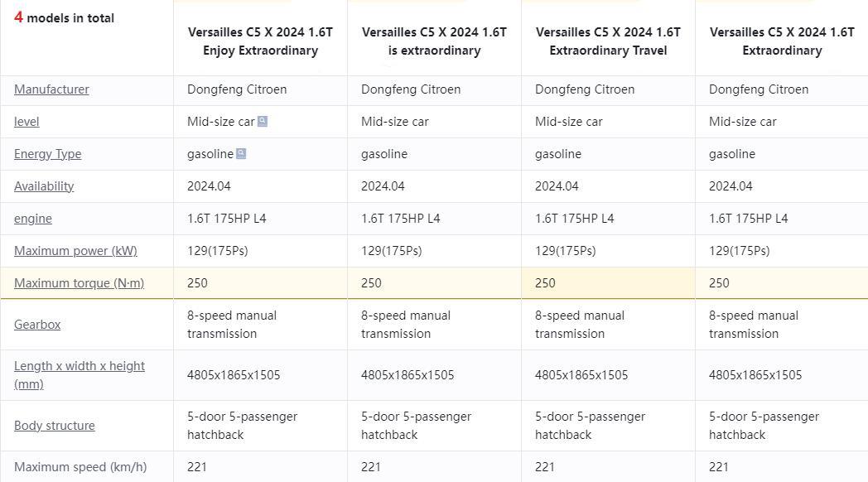Open the Maximum torque (N·m) link

coord(80,282)
